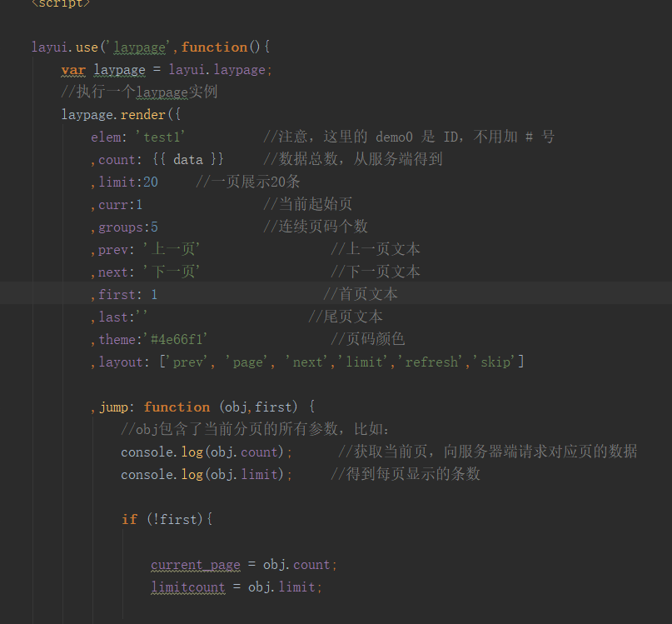The image size is (672, 624).
Task: Click the 'laypage' string in layui.use
Action: (x=139, y=47)
